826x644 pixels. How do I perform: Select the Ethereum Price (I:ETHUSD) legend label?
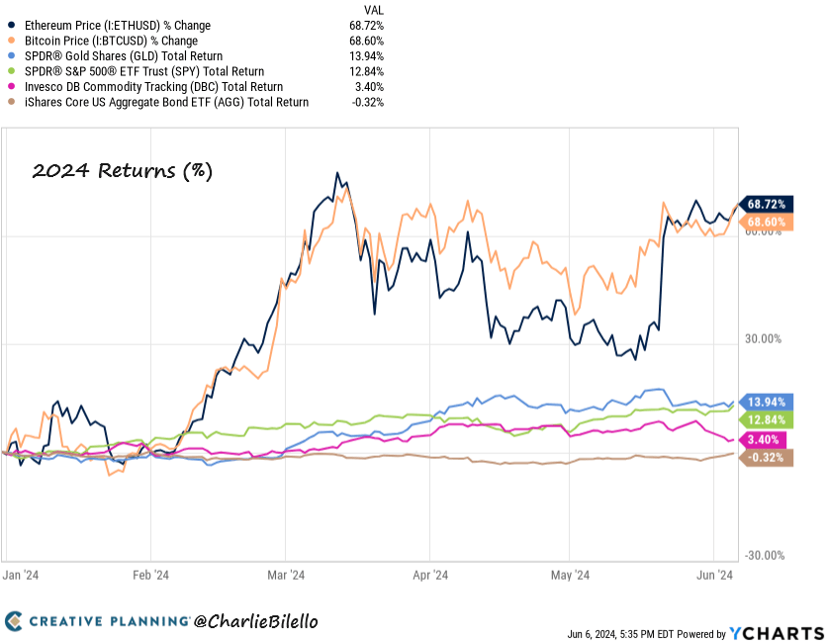[x=118, y=26]
